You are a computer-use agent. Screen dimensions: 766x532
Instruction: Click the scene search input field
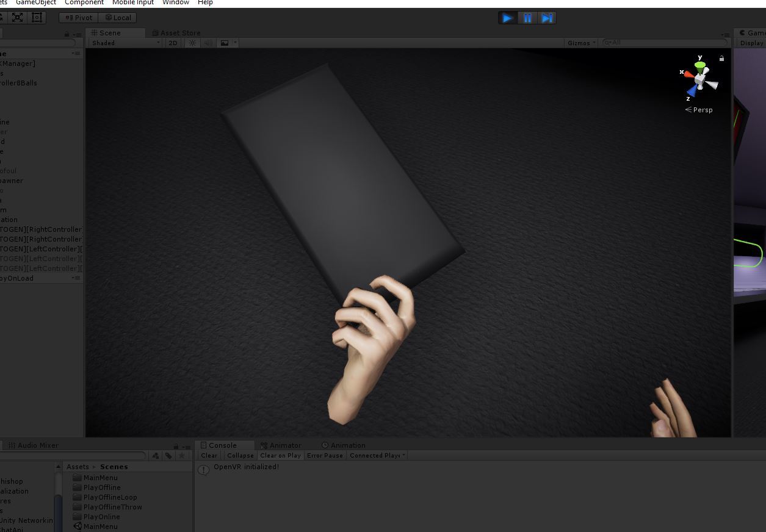tap(667, 43)
